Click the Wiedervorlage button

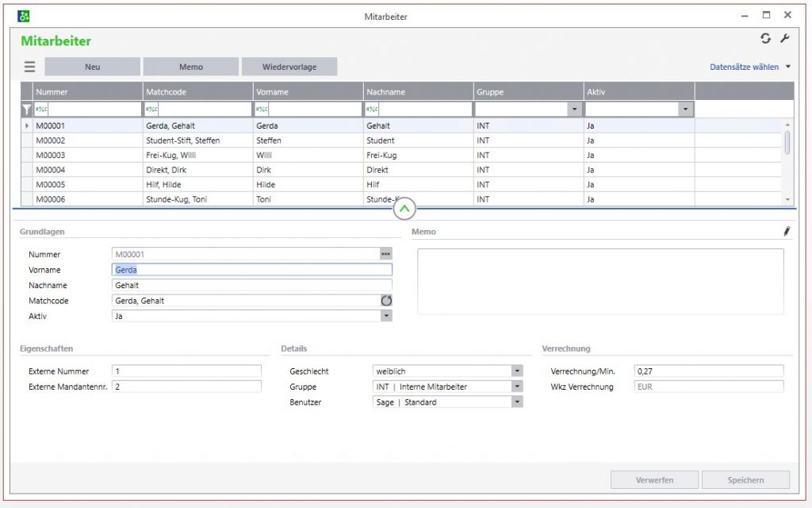tap(289, 67)
